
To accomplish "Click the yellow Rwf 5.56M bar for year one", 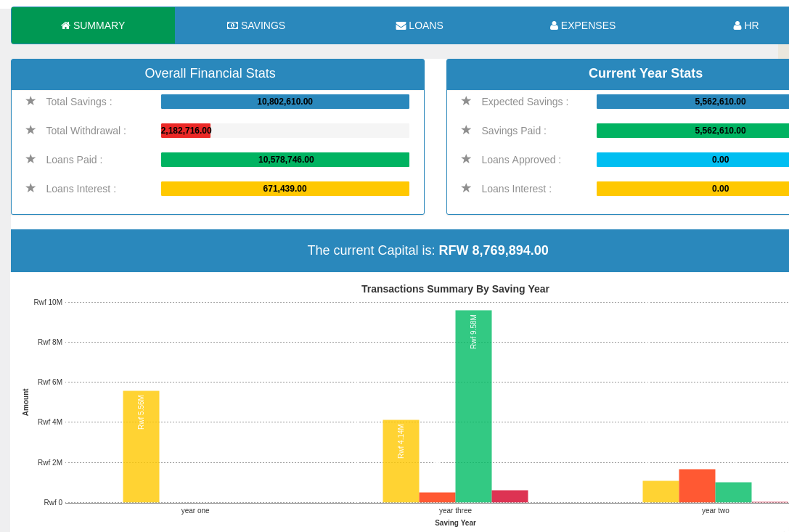I will pyautogui.click(x=141, y=447).
